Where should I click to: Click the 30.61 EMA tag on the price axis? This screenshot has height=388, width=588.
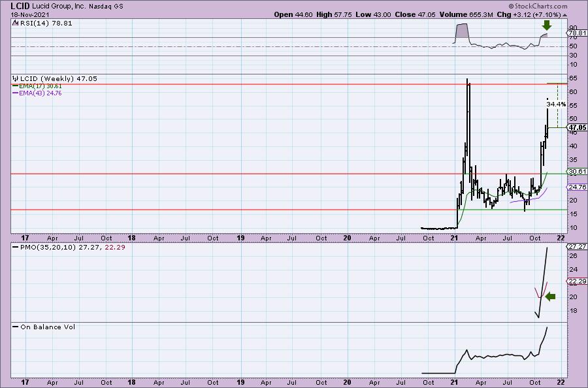pyautogui.click(x=577, y=172)
